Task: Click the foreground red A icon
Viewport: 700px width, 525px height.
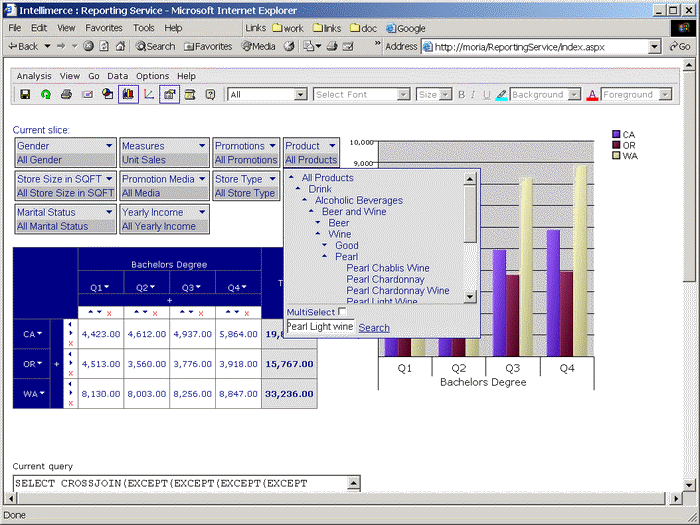Action: 592,95
